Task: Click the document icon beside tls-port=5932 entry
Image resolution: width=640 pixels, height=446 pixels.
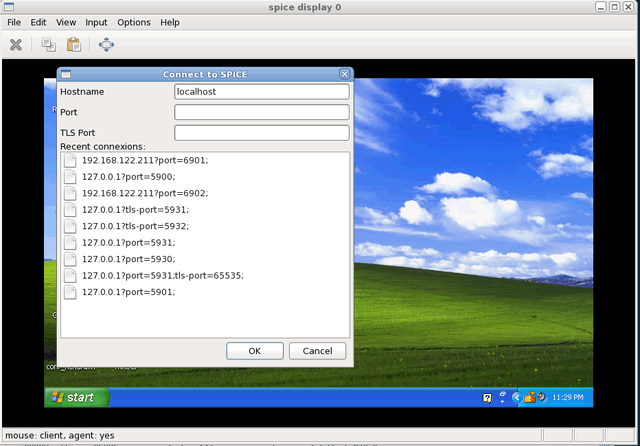Action: point(70,226)
